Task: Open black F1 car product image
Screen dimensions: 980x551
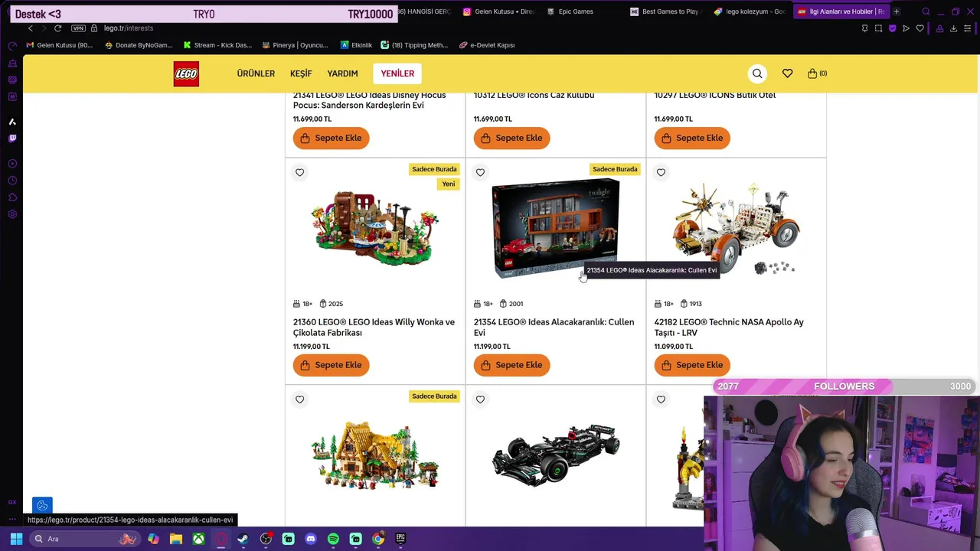Action: tap(556, 455)
